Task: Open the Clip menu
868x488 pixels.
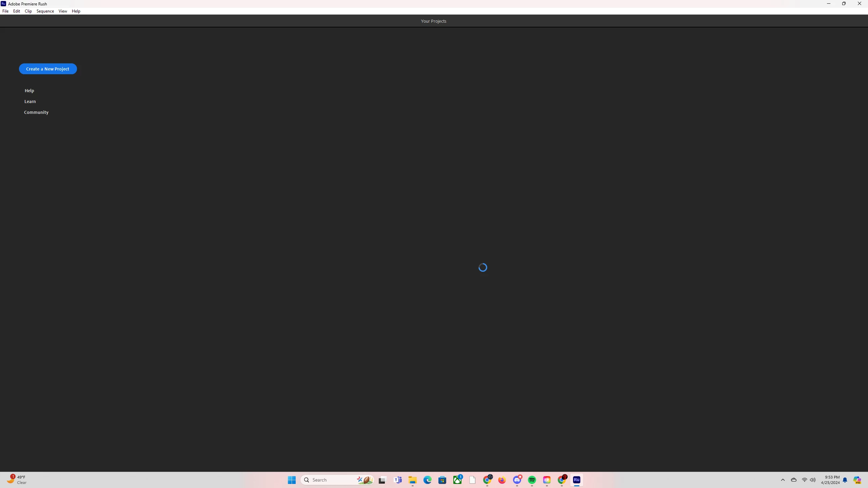Action: click(x=28, y=11)
